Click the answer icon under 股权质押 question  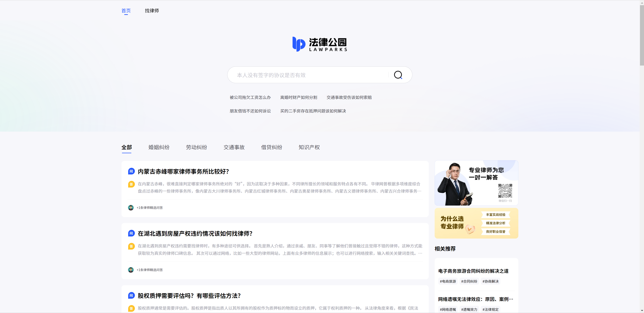pos(131,308)
